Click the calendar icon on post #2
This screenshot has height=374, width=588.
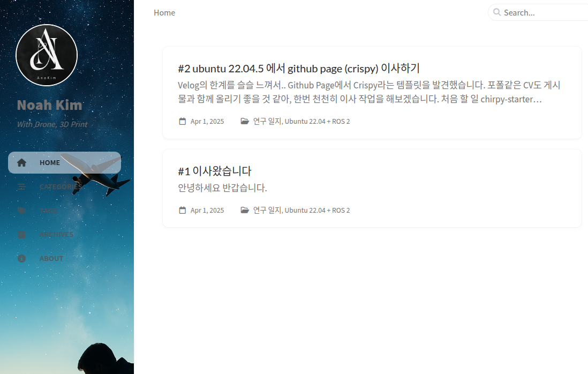[x=182, y=121]
